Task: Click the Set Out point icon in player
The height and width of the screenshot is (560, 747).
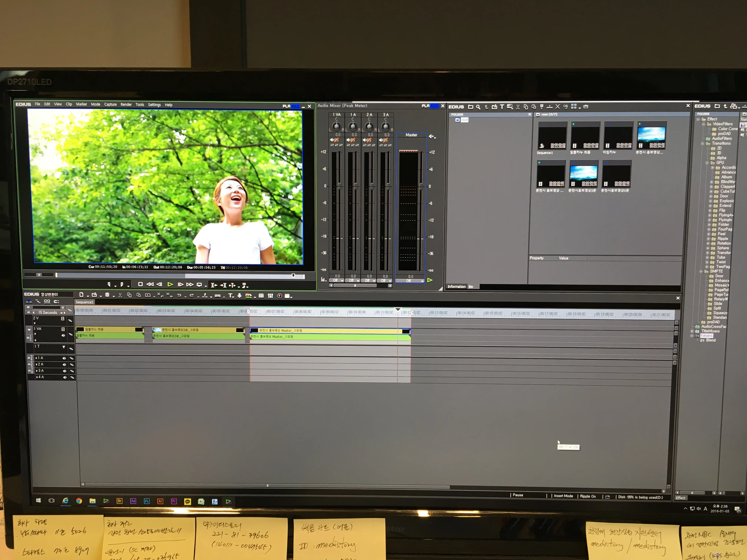Action: coord(122,285)
